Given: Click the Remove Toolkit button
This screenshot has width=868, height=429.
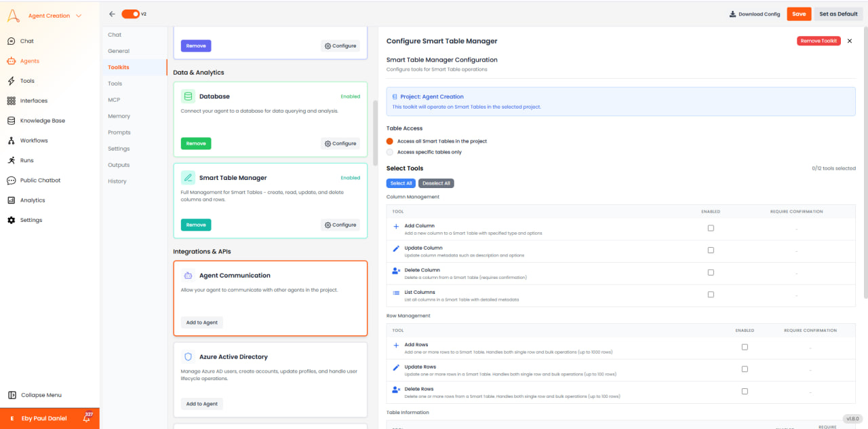Looking at the screenshot, I should coord(818,41).
